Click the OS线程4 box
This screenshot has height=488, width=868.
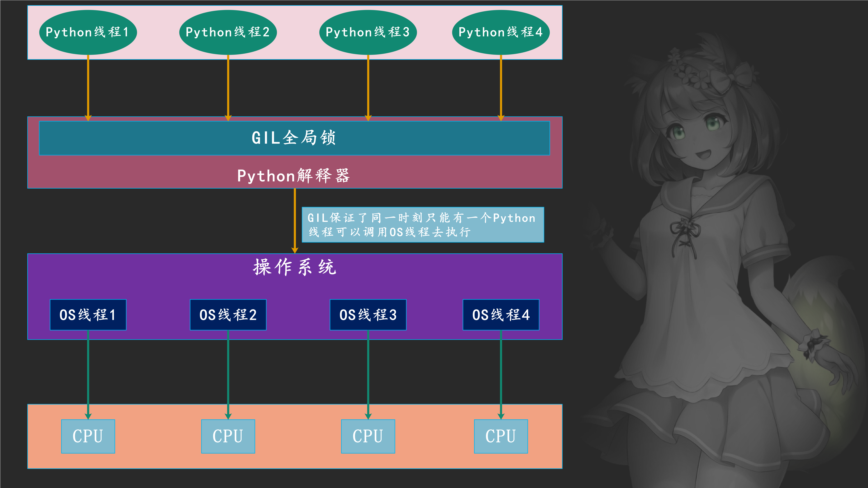[501, 315]
